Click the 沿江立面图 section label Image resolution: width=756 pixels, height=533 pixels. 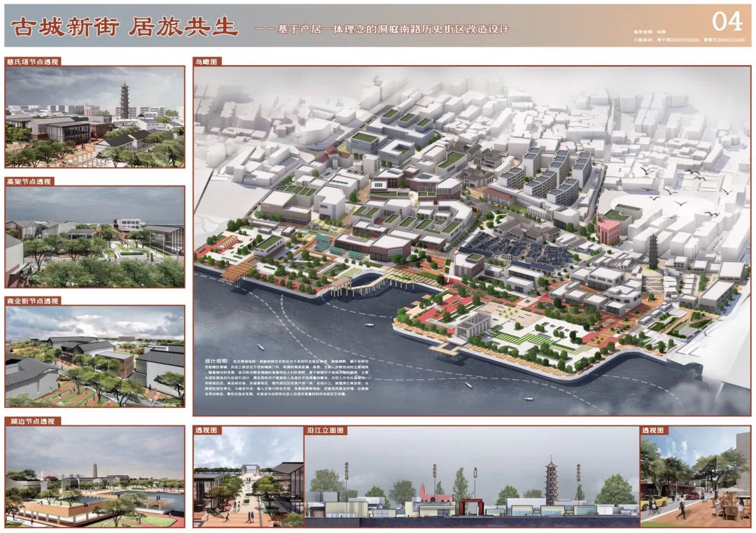327,431
